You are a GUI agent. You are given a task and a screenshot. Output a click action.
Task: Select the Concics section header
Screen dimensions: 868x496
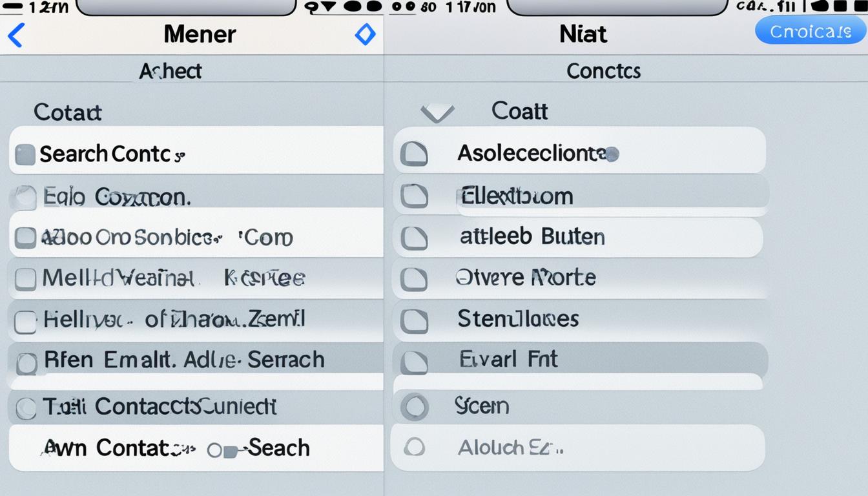coord(603,71)
